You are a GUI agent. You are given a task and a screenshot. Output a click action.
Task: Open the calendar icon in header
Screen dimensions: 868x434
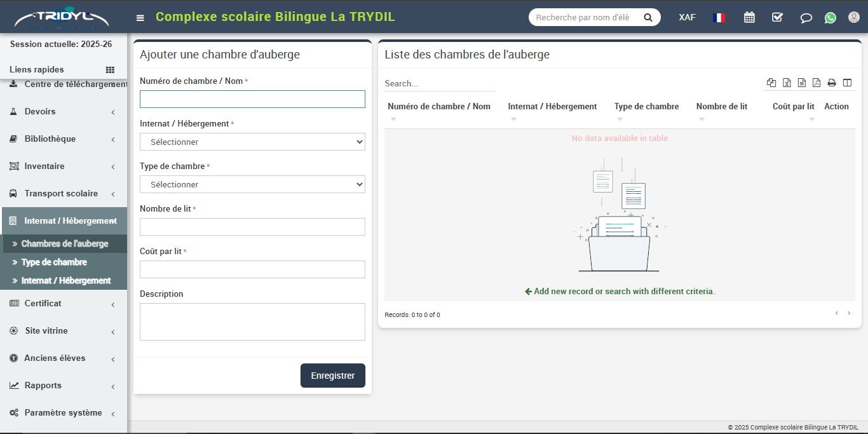(749, 18)
